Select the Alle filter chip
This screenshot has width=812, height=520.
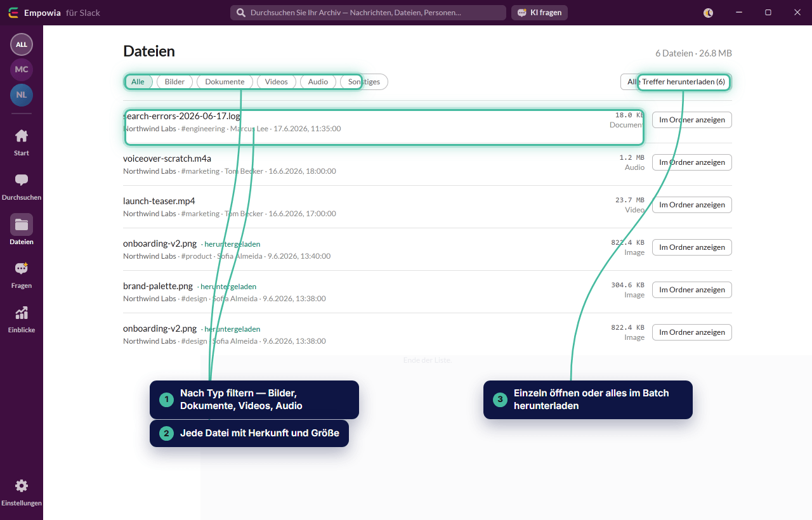click(138, 82)
